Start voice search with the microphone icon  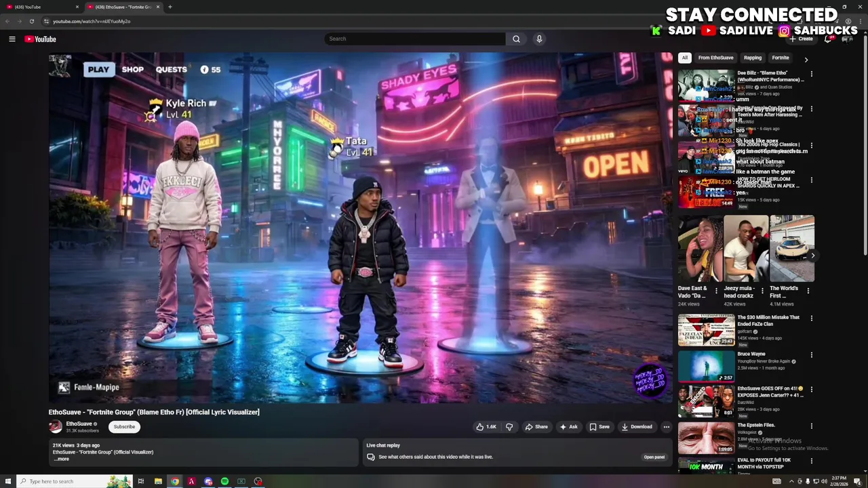(539, 39)
